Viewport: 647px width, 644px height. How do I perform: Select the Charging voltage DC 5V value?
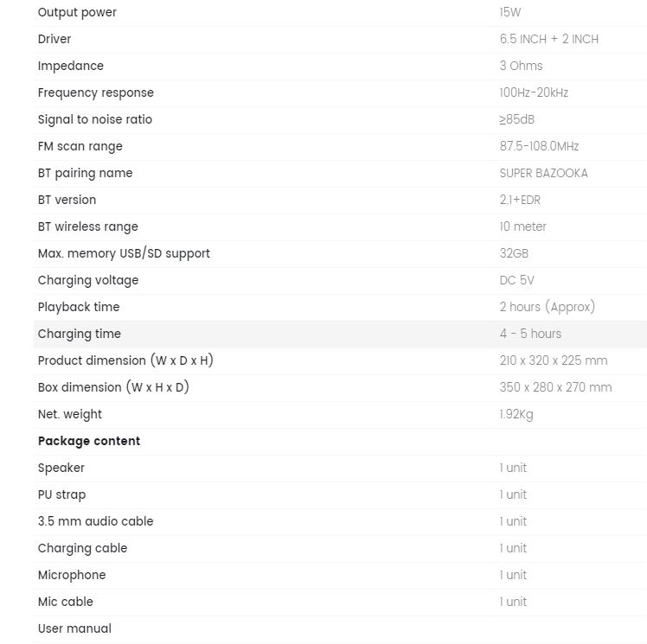point(516,280)
